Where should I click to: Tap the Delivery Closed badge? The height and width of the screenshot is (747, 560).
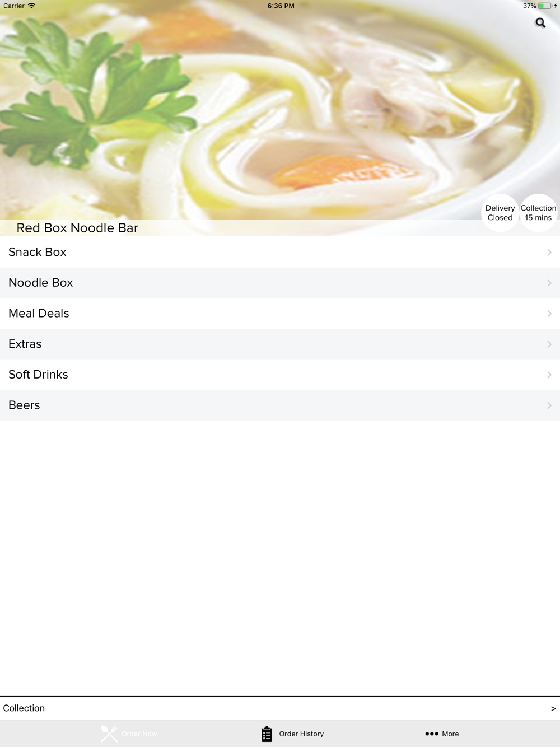click(500, 213)
